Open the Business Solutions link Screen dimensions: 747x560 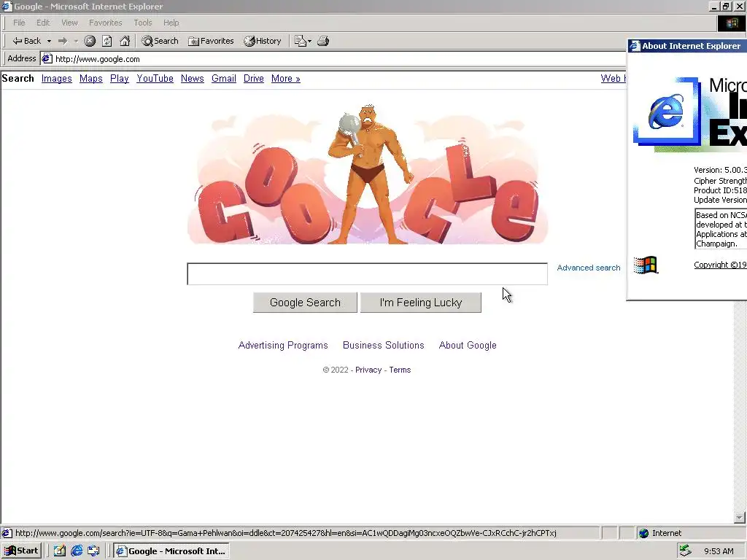[384, 345]
